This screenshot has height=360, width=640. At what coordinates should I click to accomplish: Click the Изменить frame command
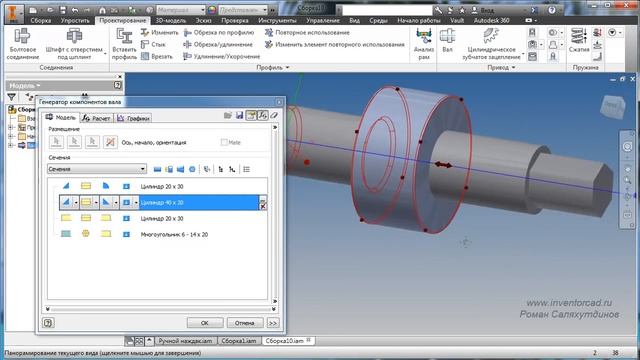click(x=160, y=32)
